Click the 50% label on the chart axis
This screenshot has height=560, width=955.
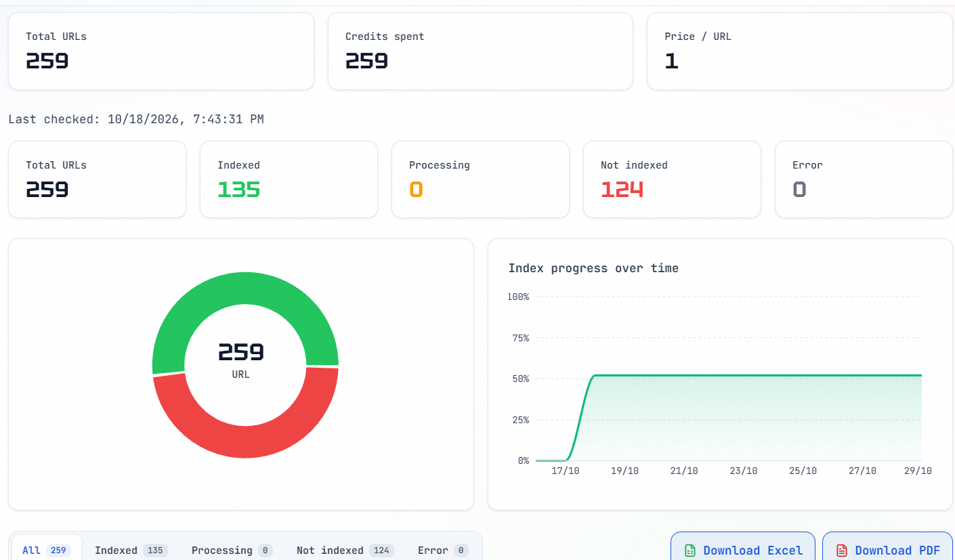coord(521,379)
